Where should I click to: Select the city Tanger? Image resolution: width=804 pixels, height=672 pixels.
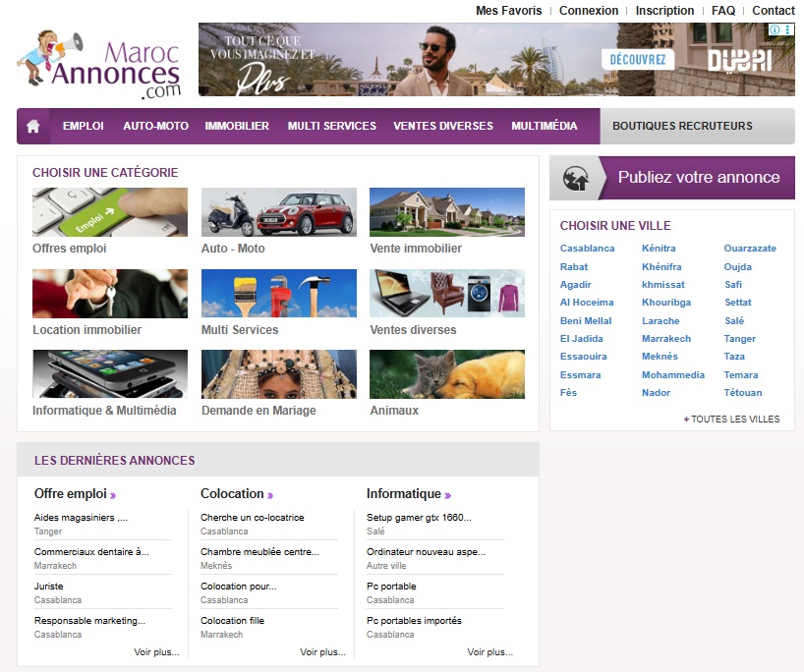[x=739, y=338]
